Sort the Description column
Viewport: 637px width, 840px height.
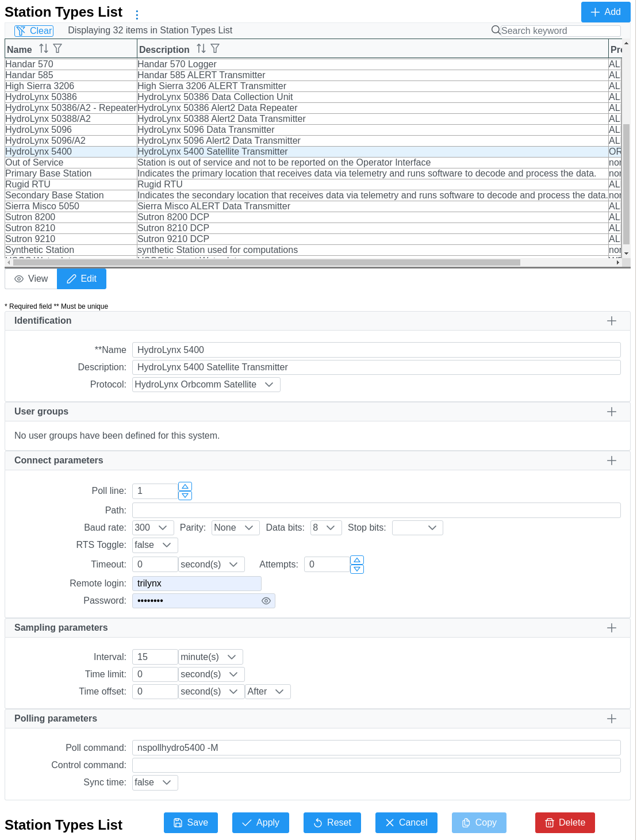201,49
